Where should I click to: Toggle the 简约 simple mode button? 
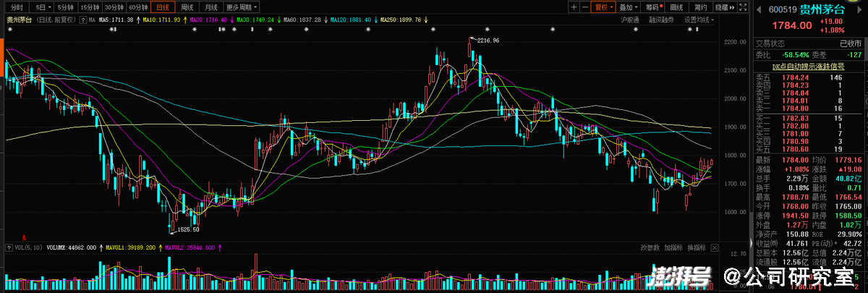(x=701, y=7)
